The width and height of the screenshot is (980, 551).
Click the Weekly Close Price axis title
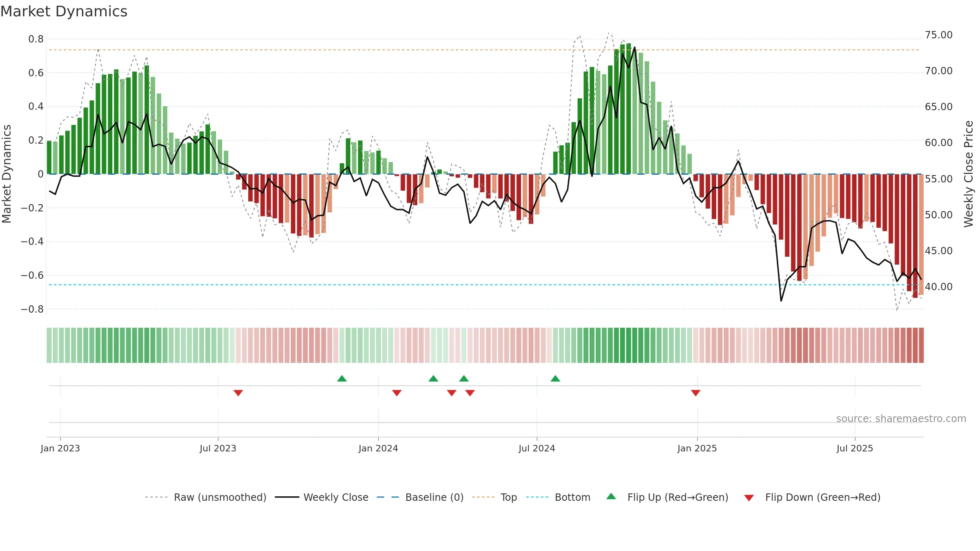969,174
